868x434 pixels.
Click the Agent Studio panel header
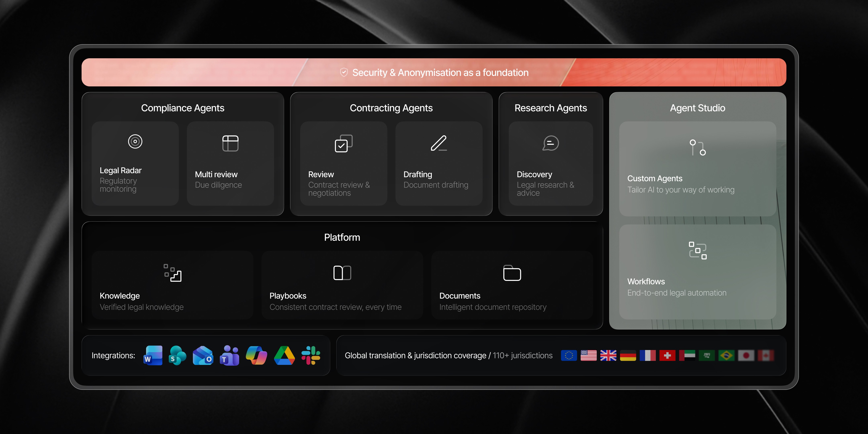click(697, 108)
